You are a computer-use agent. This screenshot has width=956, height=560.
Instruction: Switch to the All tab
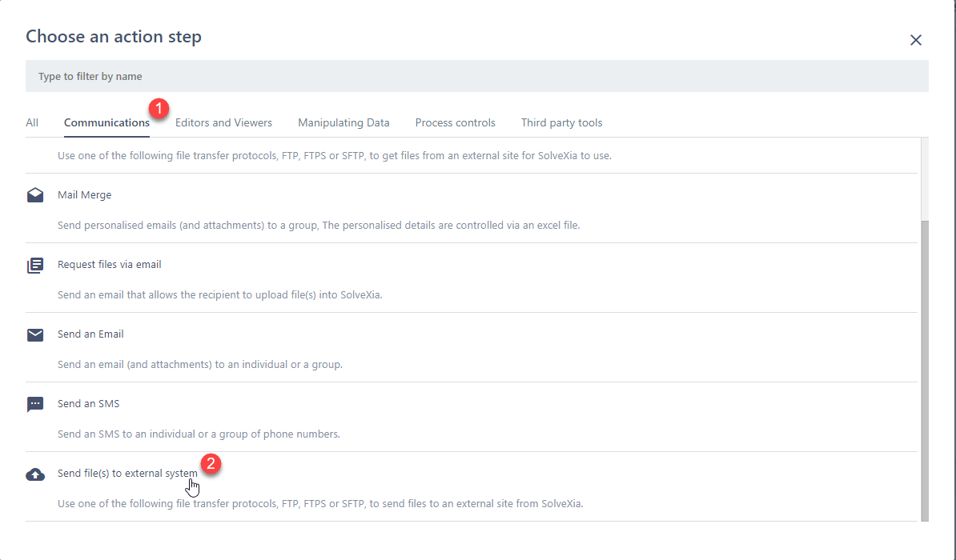(32, 122)
